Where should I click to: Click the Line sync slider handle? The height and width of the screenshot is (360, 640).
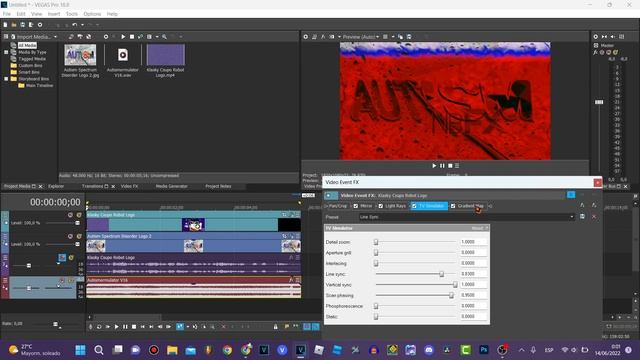pos(442,274)
